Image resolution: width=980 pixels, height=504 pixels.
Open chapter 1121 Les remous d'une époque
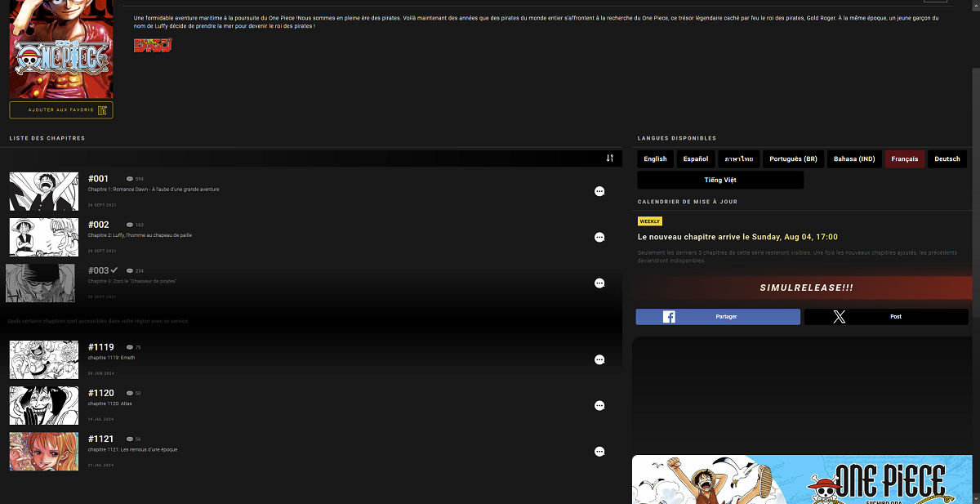(x=132, y=450)
